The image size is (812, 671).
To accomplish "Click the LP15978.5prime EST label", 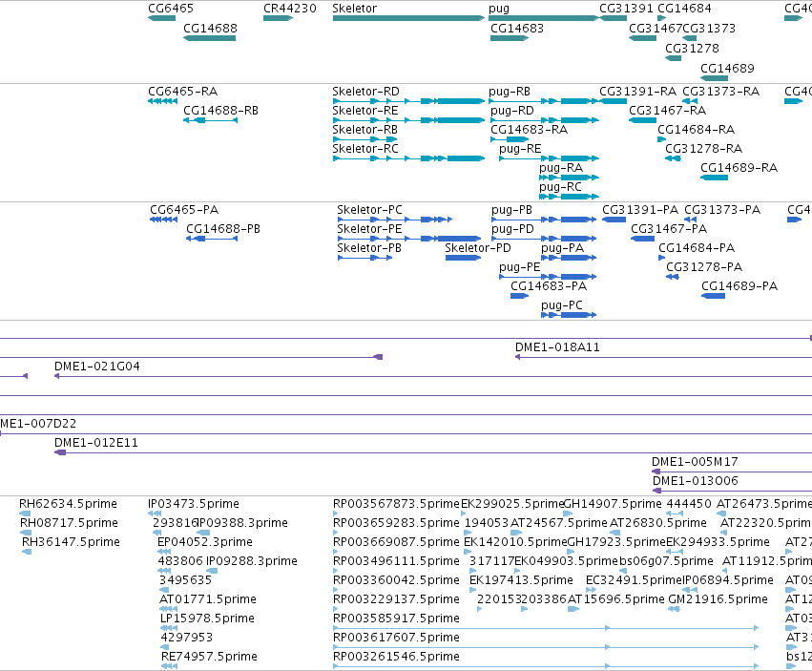I will click(x=207, y=619).
